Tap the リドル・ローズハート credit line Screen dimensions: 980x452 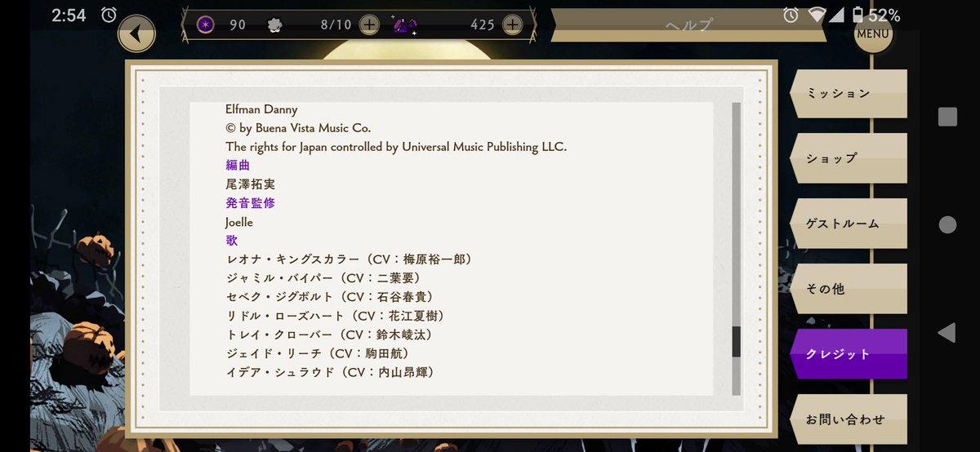pyautogui.click(x=337, y=316)
